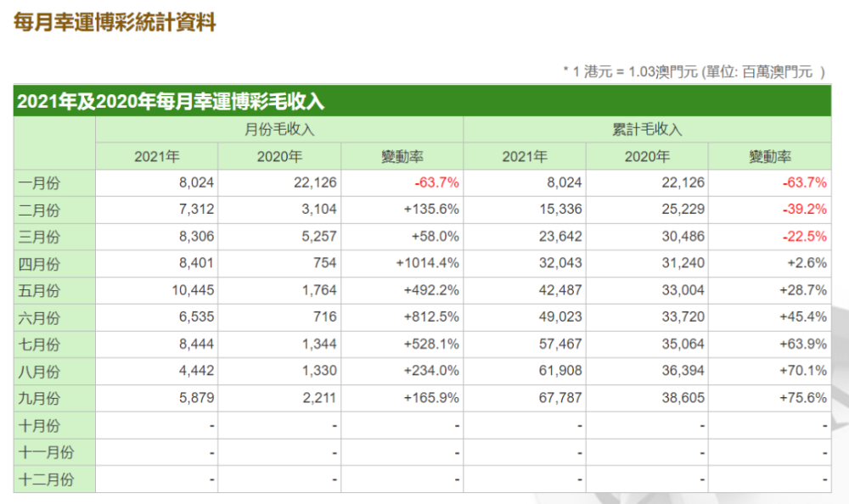Viewport: 849px width, 504px height.
Task: Select the 月份毛收入 column group header
Action: pyautogui.click(x=279, y=130)
